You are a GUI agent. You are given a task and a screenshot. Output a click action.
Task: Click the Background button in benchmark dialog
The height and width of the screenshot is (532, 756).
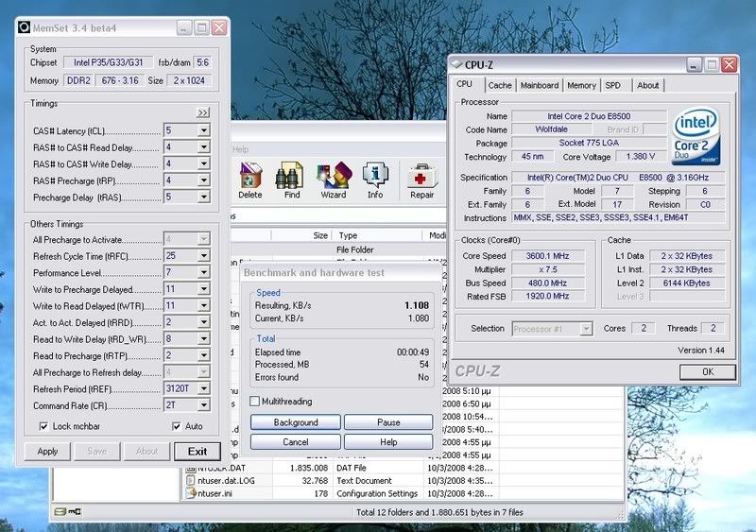(x=296, y=422)
